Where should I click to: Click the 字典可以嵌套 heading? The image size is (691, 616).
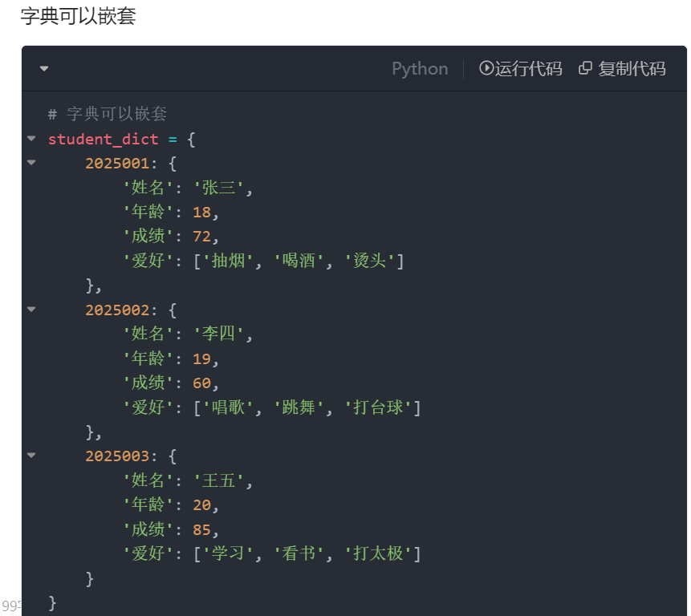[78, 15]
